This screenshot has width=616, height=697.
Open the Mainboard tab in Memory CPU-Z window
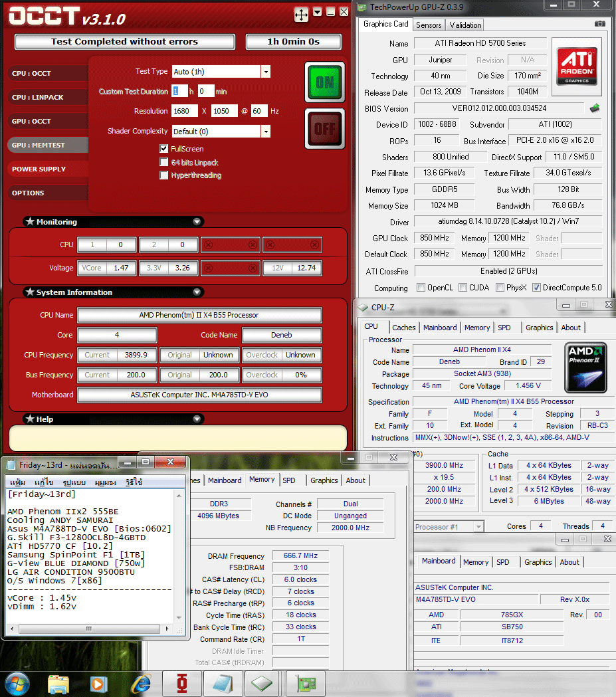tap(225, 480)
